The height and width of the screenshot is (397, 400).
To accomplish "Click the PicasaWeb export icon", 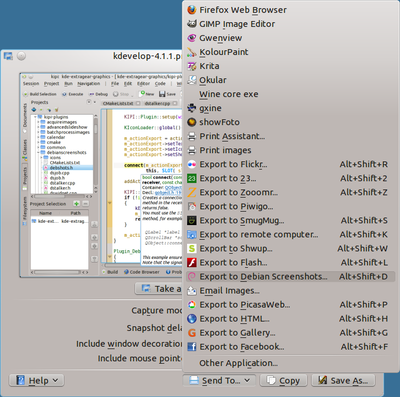I will pyautogui.click(x=191, y=305).
